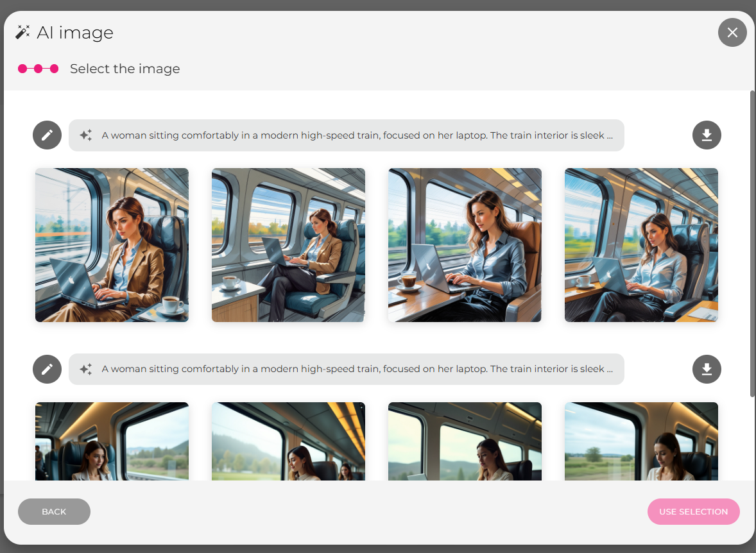Click the first prompt text field

click(x=346, y=135)
